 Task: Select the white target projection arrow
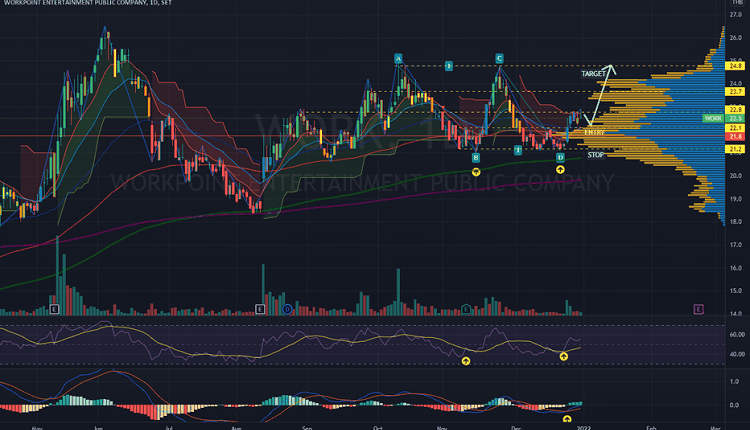(x=600, y=95)
